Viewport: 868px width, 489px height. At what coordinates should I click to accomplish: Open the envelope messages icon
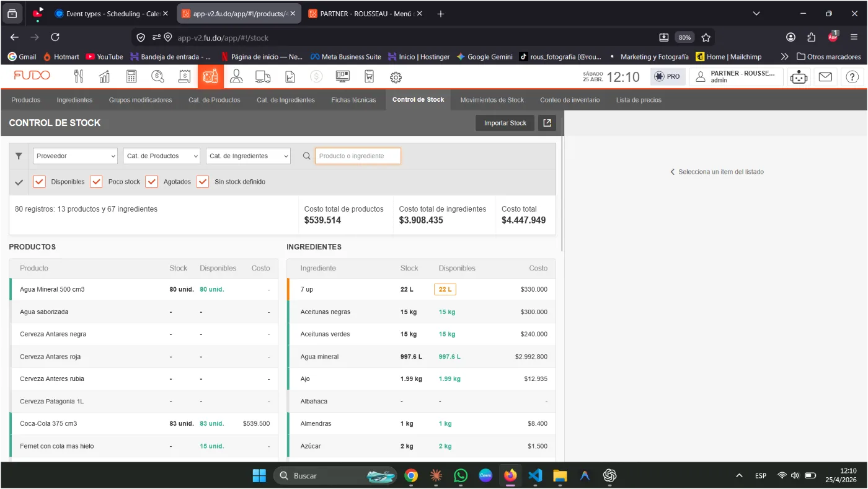[825, 77]
